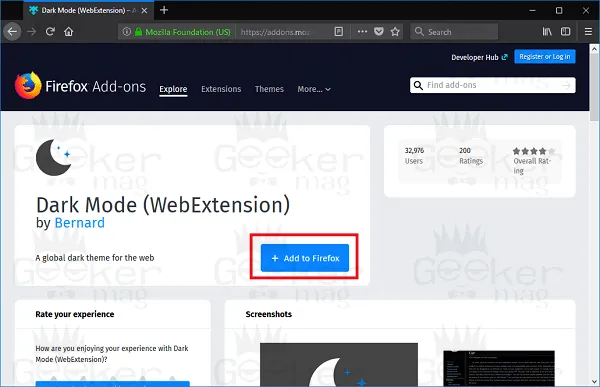Show site information via the info icon
The width and height of the screenshot is (600, 387).
[x=127, y=32]
